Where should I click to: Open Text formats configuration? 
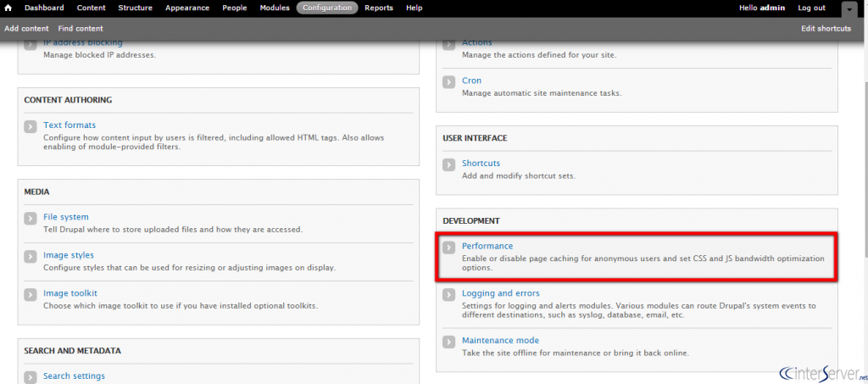(70, 125)
